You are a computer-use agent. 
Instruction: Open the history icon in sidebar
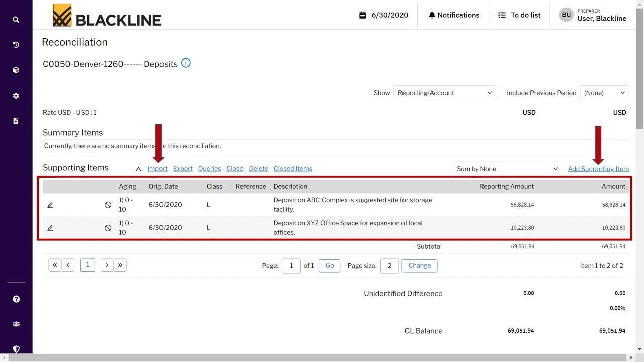16,45
